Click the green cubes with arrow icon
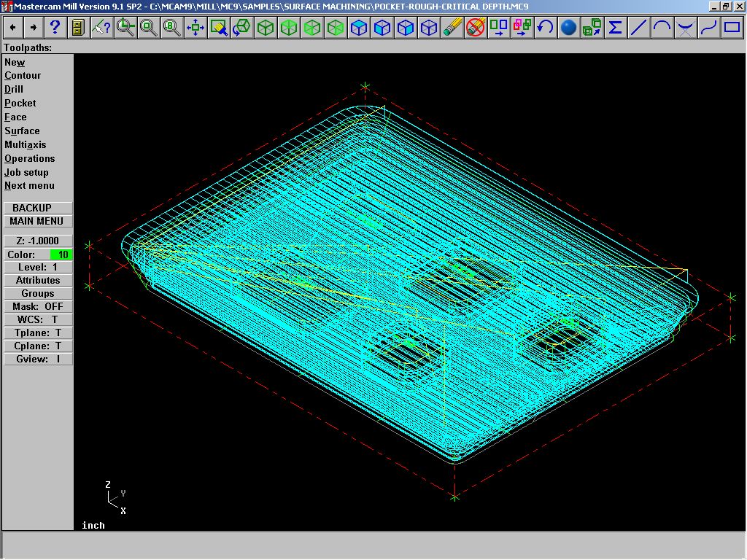This screenshot has height=560, width=747. (592, 27)
